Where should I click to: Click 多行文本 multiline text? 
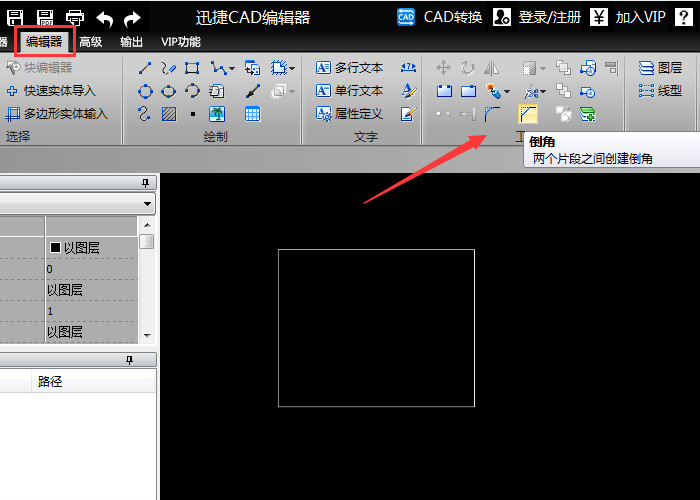(349, 68)
